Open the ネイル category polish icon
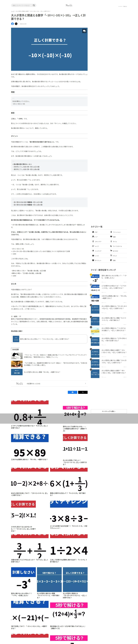The width and height of the screenshot is (138, 644). pos(111,241)
